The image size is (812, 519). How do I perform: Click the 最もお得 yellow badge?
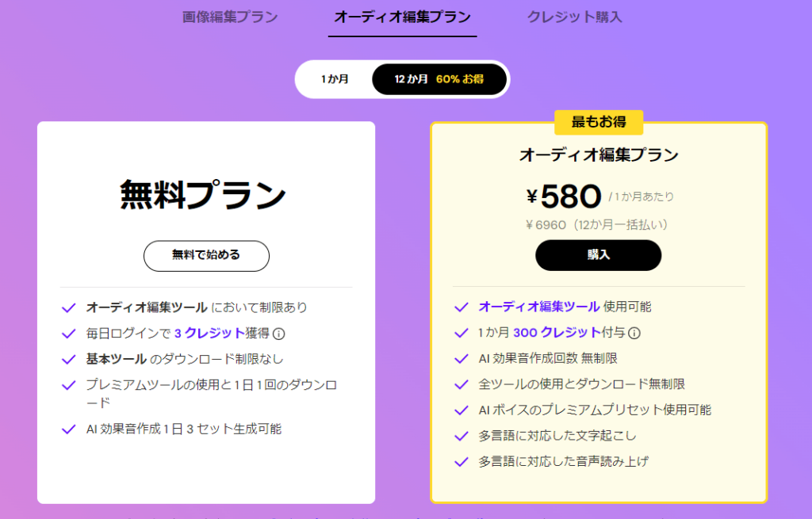point(599,122)
